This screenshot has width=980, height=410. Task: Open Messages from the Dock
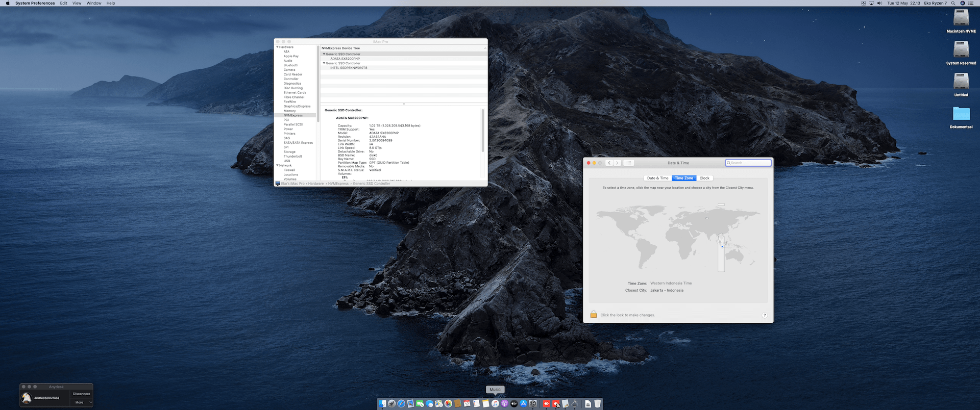(x=429, y=404)
